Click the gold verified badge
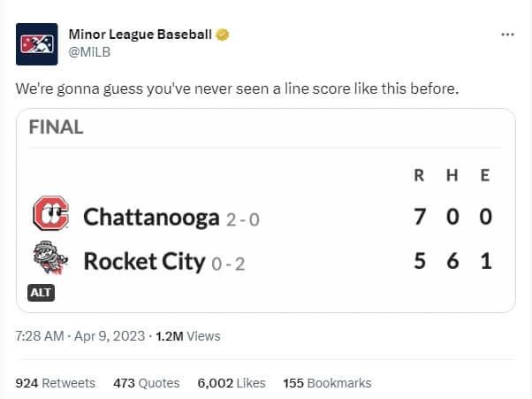Screen dimensions: 532x399 click(x=224, y=35)
